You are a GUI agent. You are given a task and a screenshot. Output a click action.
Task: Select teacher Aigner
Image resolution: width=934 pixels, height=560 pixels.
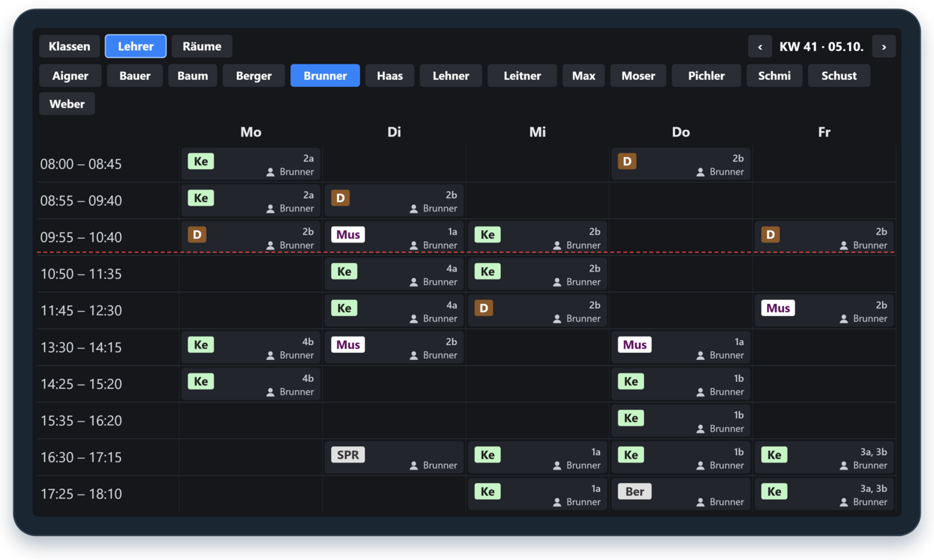click(71, 76)
